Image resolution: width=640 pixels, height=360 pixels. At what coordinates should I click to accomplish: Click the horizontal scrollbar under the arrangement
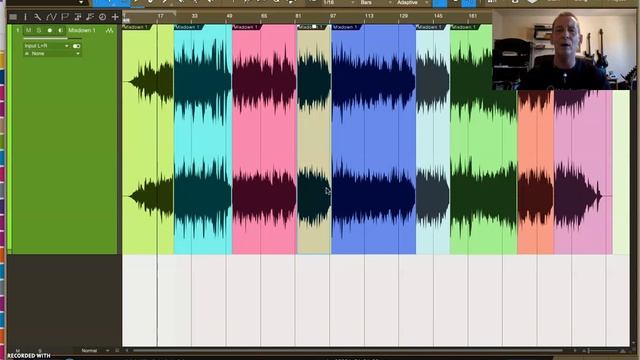point(347,350)
